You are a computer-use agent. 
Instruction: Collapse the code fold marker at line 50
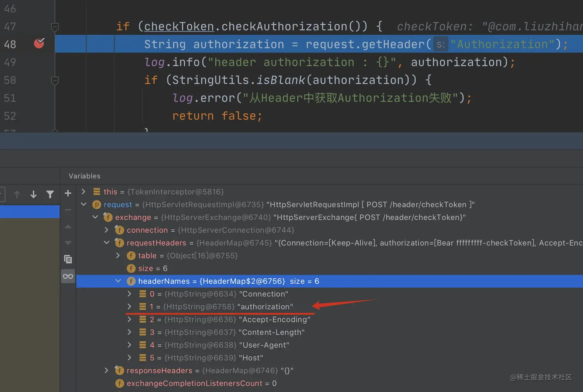pyautogui.click(x=55, y=81)
